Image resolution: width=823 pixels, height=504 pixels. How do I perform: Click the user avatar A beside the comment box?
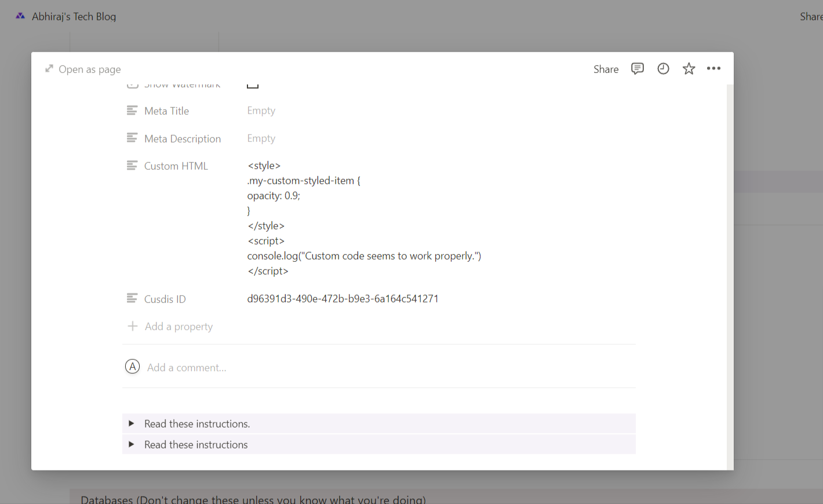(x=133, y=367)
